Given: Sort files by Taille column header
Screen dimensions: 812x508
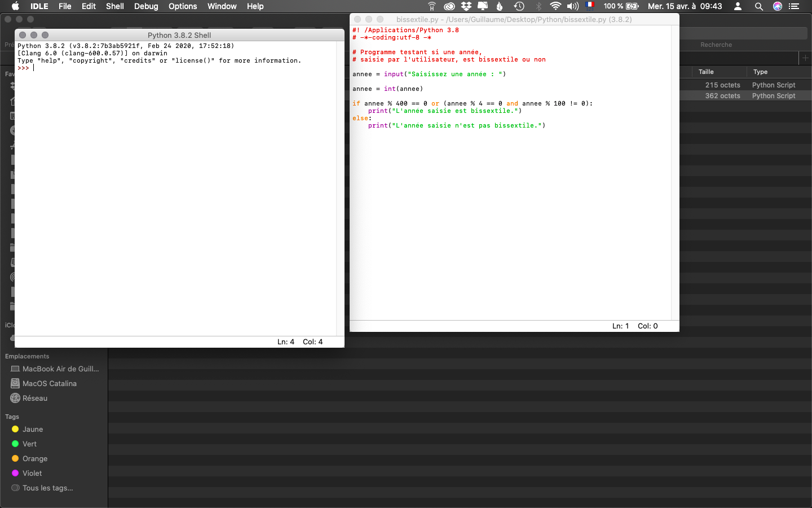Looking at the screenshot, I should pyautogui.click(x=706, y=72).
